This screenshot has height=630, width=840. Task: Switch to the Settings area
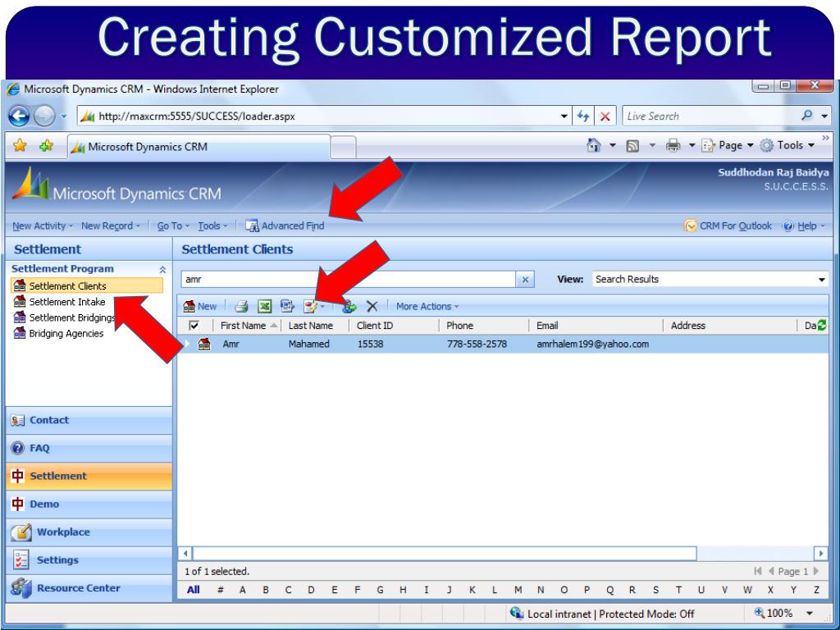point(89,559)
